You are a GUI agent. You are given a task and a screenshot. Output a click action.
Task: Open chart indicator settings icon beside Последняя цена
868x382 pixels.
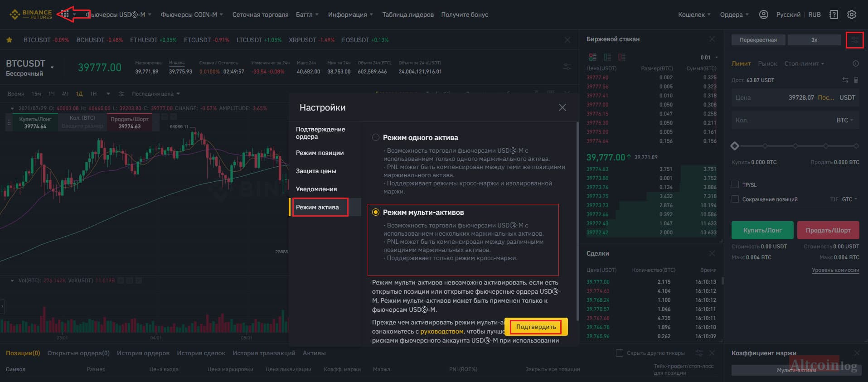pyautogui.click(x=121, y=94)
